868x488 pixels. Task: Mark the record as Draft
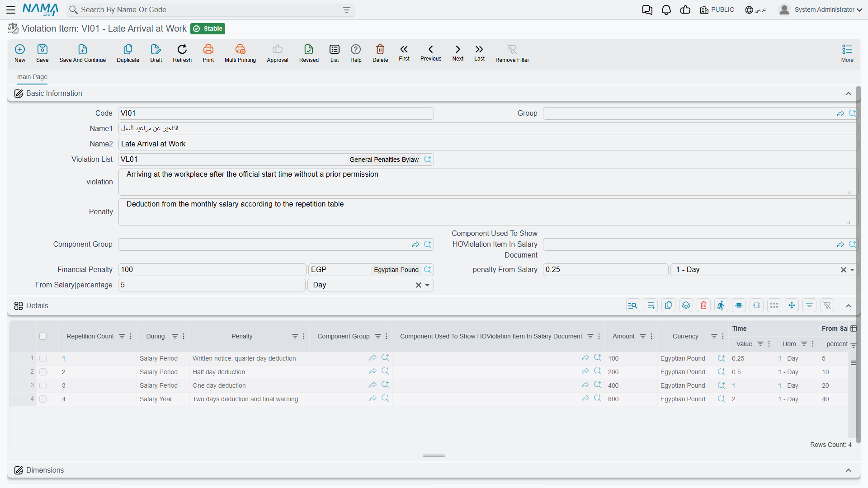[156, 53]
